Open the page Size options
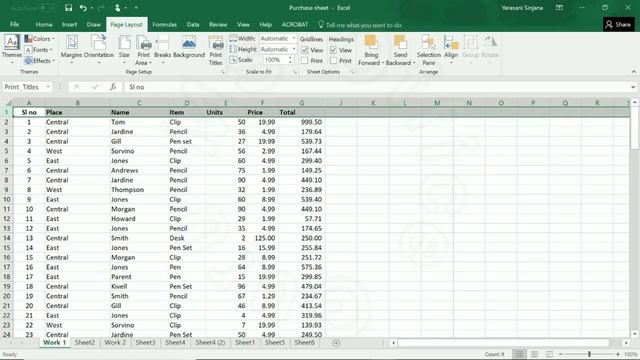The width and height of the screenshot is (640, 360). (124, 50)
